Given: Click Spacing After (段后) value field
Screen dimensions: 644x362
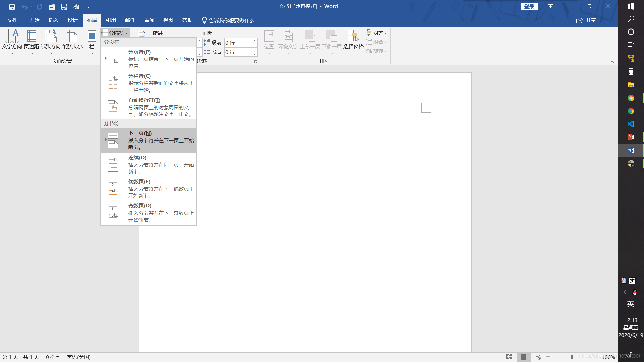Looking at the screenshot, I should 237,52.
